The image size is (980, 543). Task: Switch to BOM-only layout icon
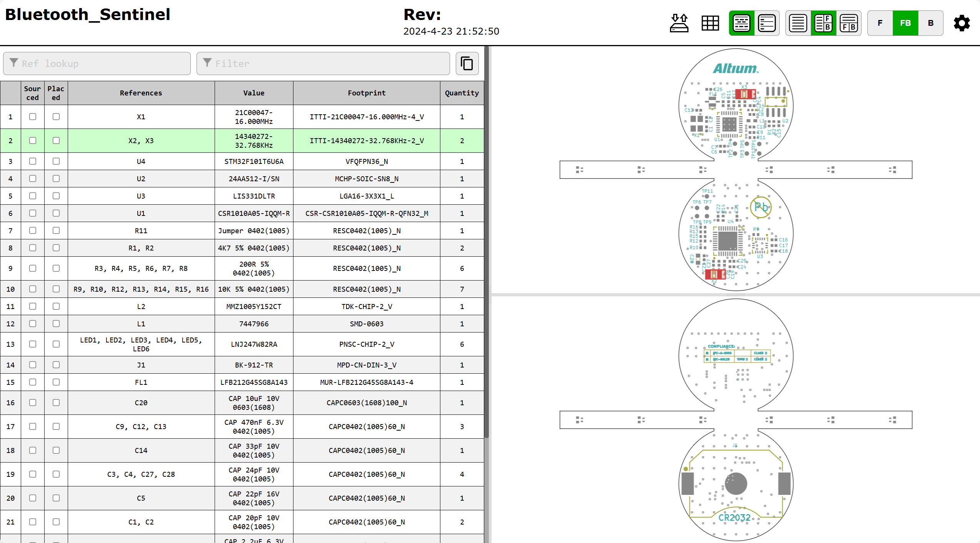tap(798, 23)
